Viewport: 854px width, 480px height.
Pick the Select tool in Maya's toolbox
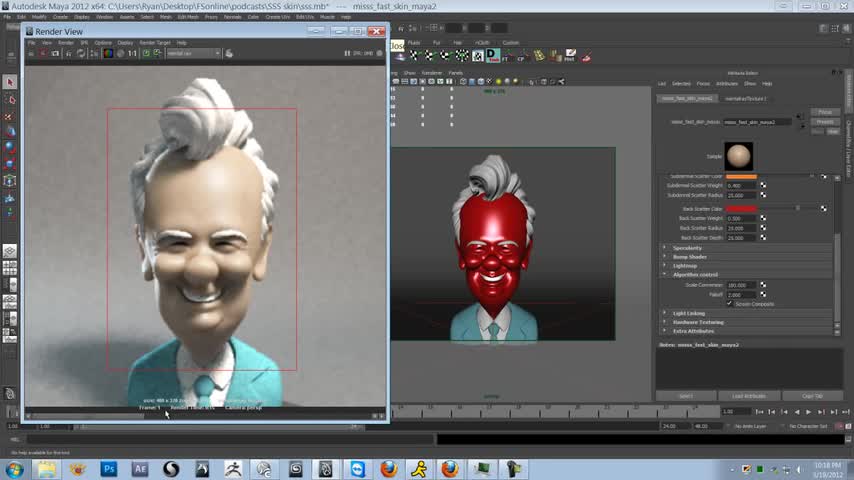10,82
